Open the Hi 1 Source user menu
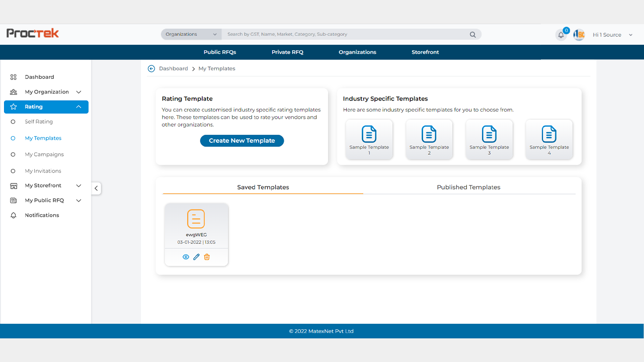644x362 pixels. pyautogui.click(x=612, y=35)
